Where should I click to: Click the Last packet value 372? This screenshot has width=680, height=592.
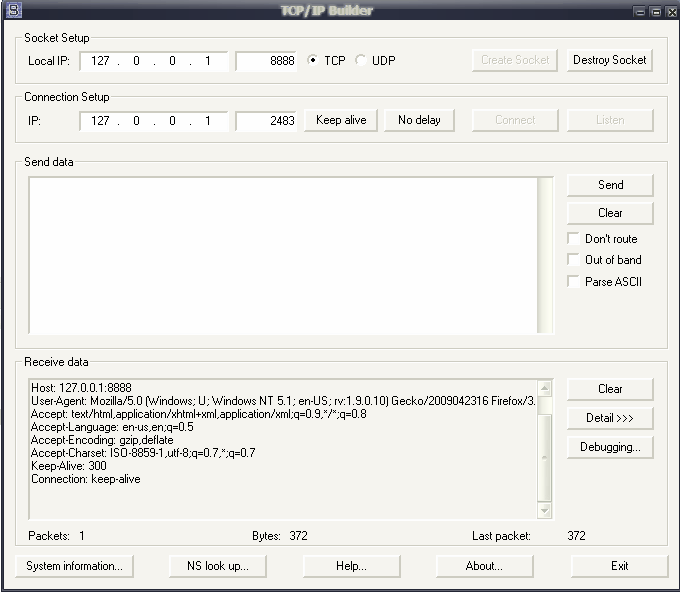(x=576, y=536)
